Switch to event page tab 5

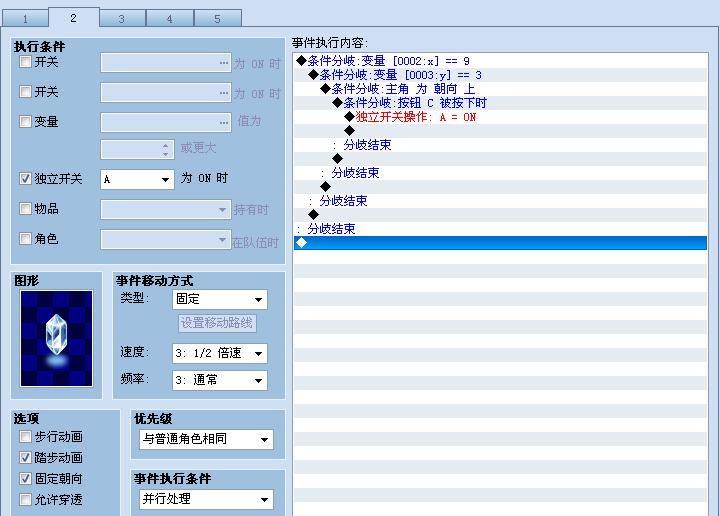[218, 18]
